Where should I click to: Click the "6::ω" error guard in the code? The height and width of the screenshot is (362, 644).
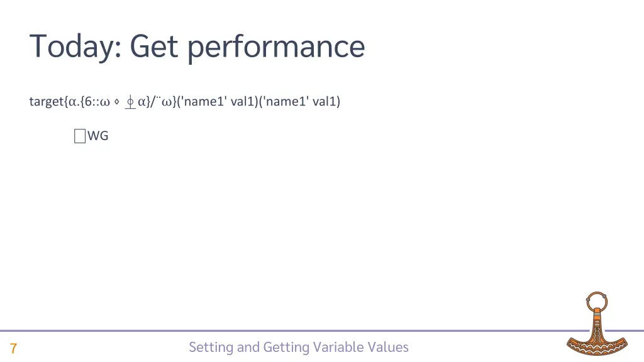tap(96, 101)
